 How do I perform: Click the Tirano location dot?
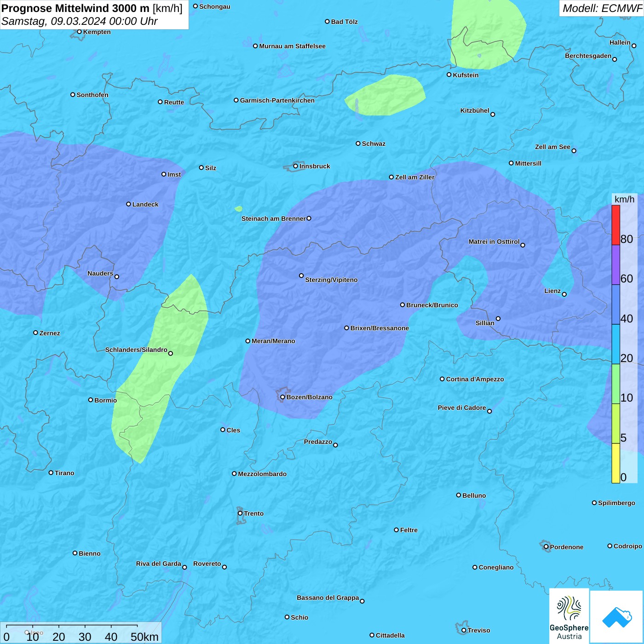tap(51, 472)
